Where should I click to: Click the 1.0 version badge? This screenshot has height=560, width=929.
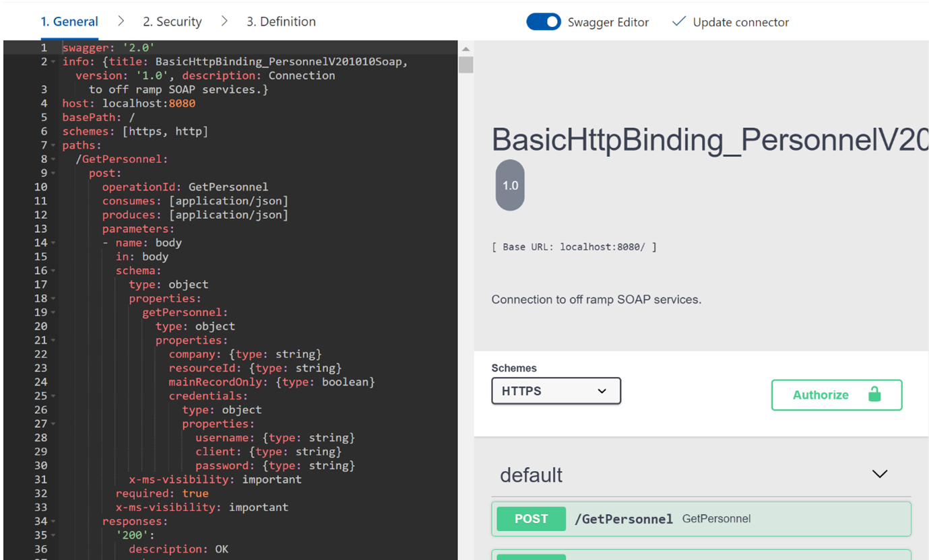click(510, 185)
